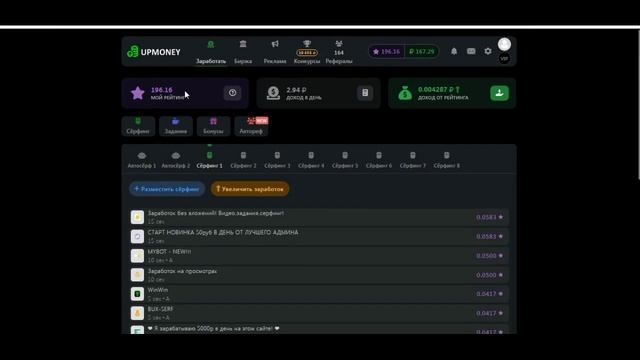Click the thumbnail of MYBOT task

(x=137, y=256)
